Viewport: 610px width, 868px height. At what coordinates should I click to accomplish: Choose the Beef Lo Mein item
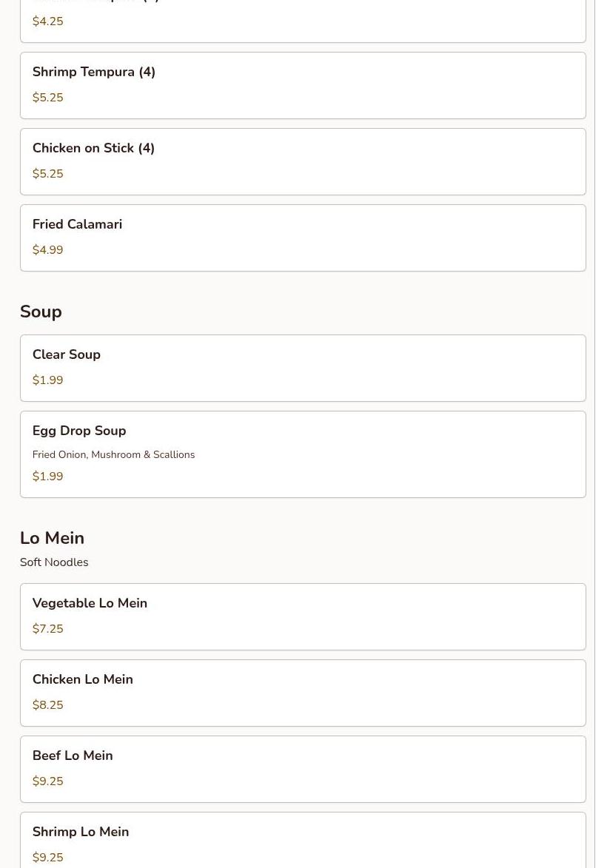pyautogui.click(x=303, y=770)
